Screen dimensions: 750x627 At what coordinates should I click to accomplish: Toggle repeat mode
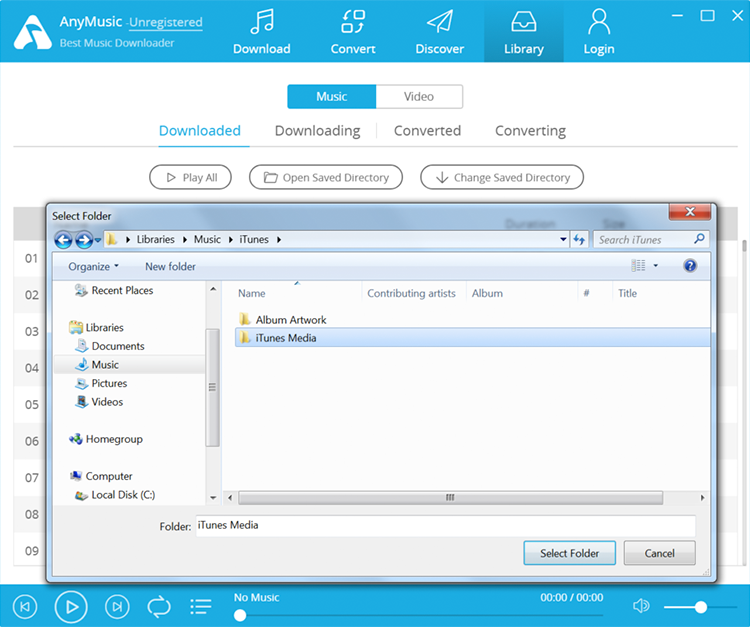tap(159, 606)
